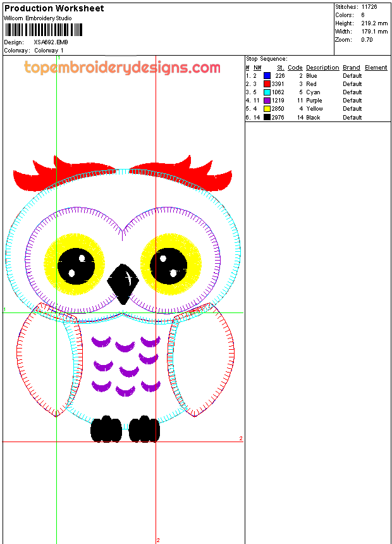Click Default brand in the Purple row
This screenshot has width=392, height=544.
pos(352,101)
